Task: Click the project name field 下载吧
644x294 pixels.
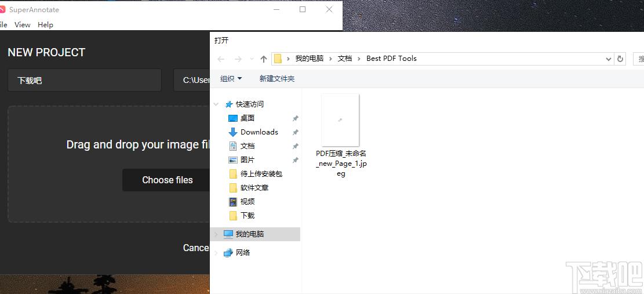Action: pyautogui.click(x=85, y=80)
